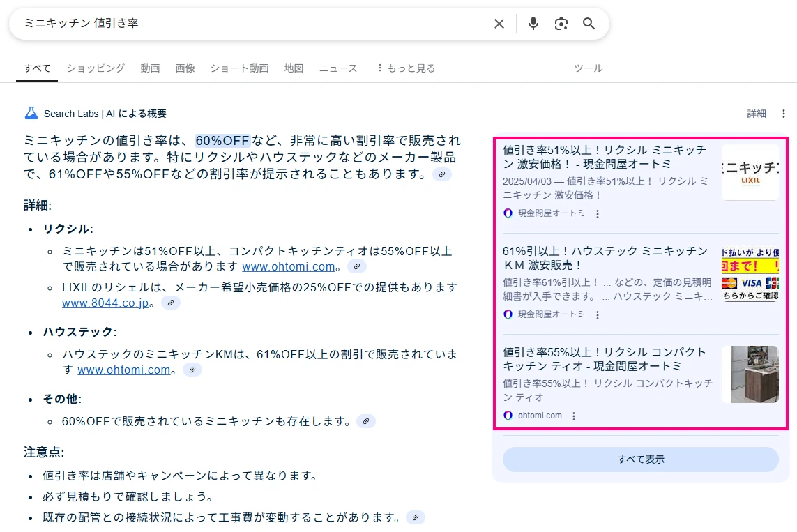This screenshot has width=797, height=532.
Task: Start voice search with the microphone icon
Action: click(533, 24)
